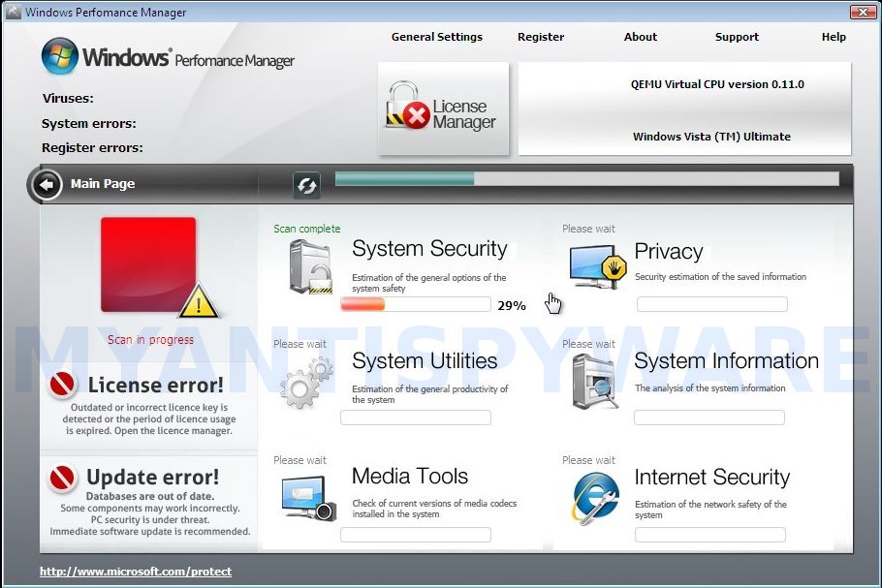This screenshot has height=588, width=882.
Task: Click the License error prohibition icon
Action: [62, 385]
